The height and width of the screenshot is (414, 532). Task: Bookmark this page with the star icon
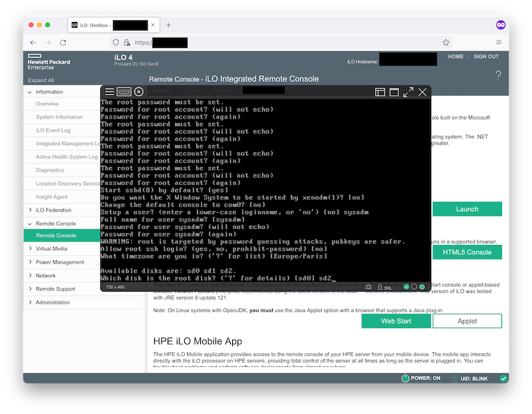tap(446, 43)
